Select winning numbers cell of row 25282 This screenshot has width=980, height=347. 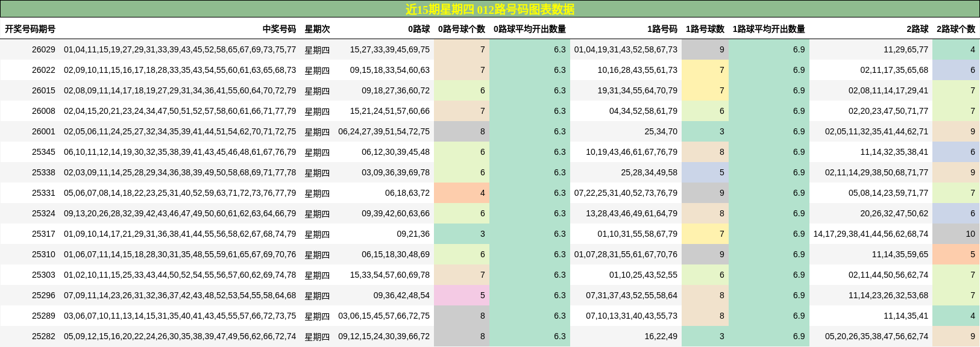click(180, 336)
